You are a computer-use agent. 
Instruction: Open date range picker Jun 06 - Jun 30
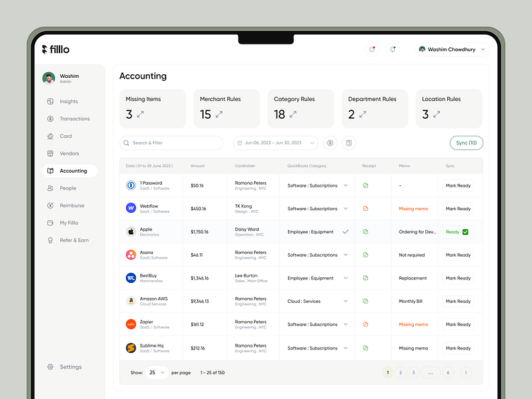(x=276, y=143)
